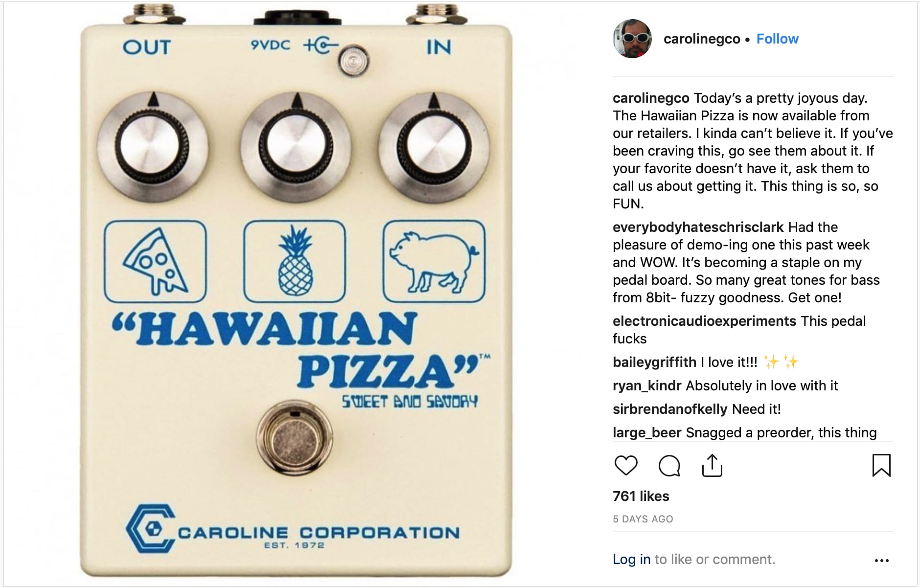
Task: Click the Log in link
Action: 631,559
